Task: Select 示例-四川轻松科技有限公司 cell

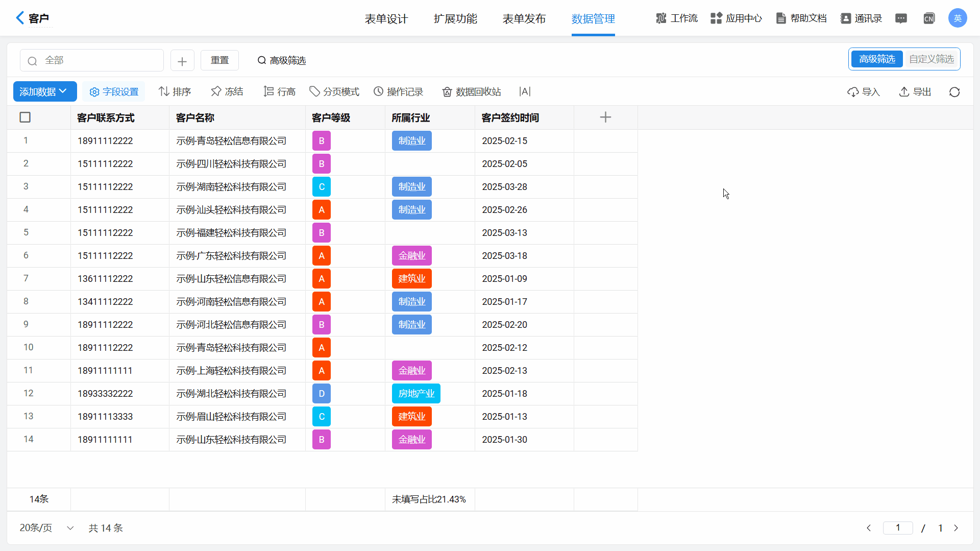Action: 237,164
